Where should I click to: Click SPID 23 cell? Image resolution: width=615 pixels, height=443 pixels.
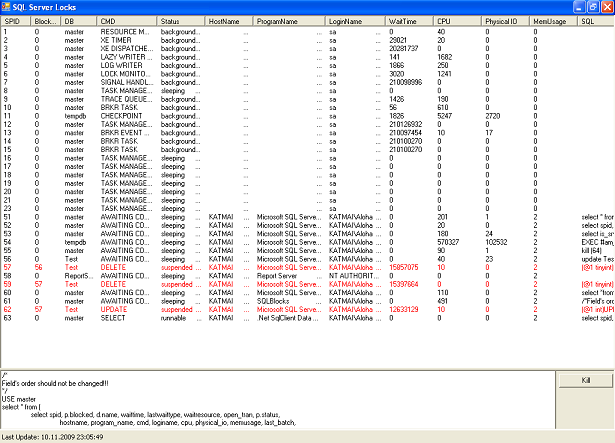7,209
